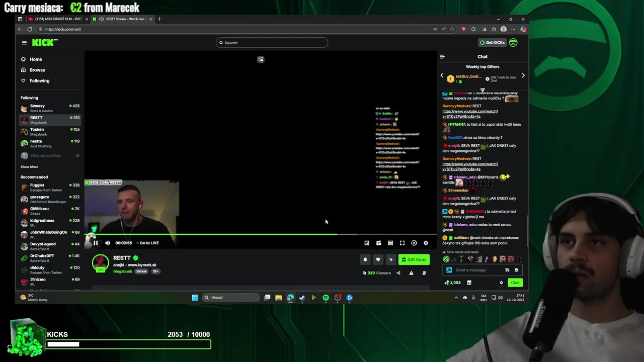
Task: Report stream with warning triangle icon
Action: [411, 273]
